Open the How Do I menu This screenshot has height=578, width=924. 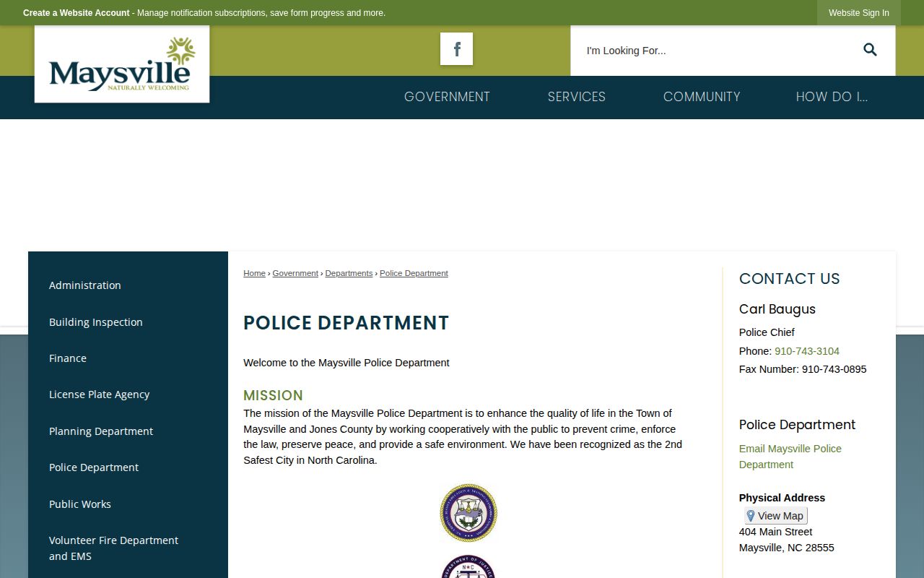pos(832,97)
